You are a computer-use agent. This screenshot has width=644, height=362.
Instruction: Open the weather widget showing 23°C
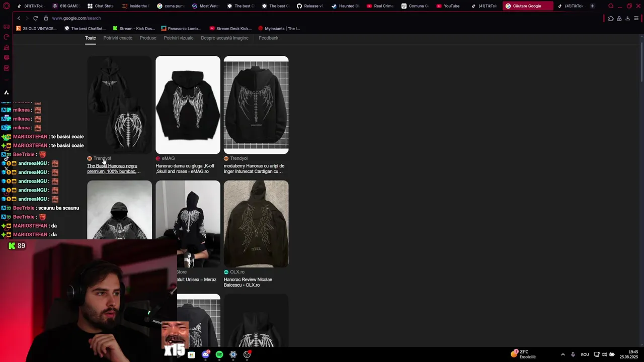[x=523, y=354]
